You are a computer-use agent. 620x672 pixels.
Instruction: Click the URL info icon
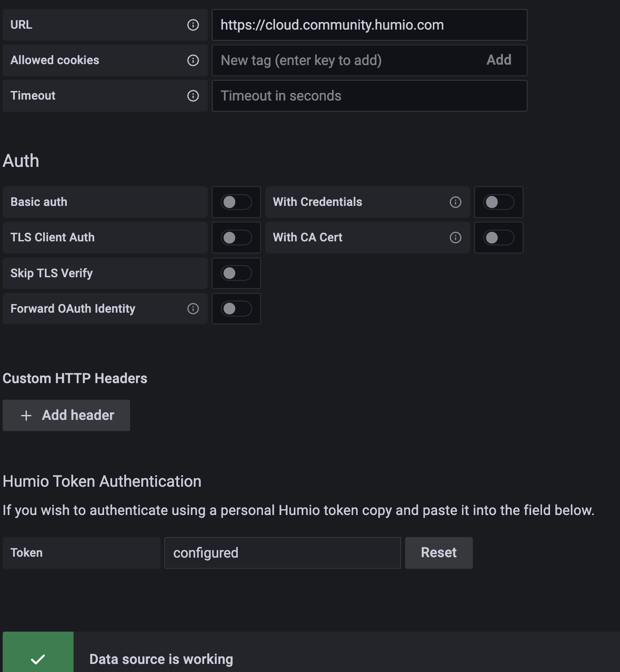pos(193,25)
